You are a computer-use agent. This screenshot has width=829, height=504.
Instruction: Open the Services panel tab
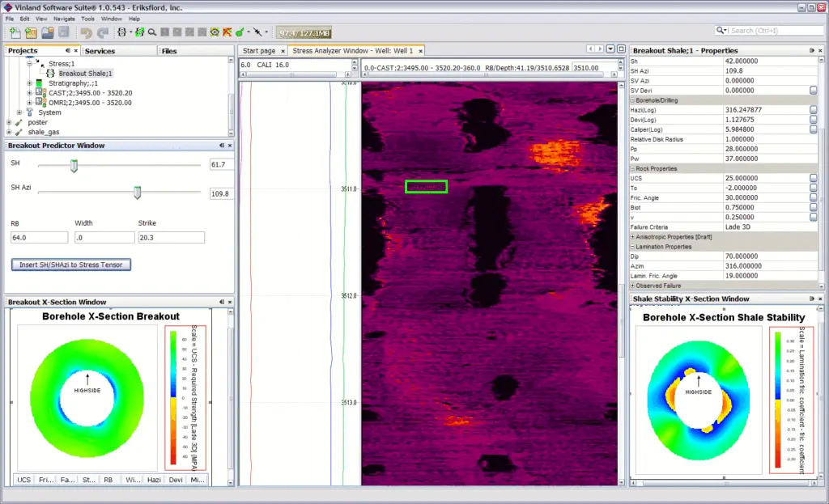coord(100,51)
